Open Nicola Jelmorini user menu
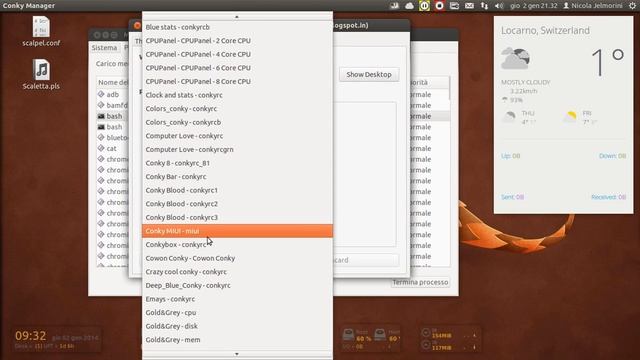 click(593, 6)
